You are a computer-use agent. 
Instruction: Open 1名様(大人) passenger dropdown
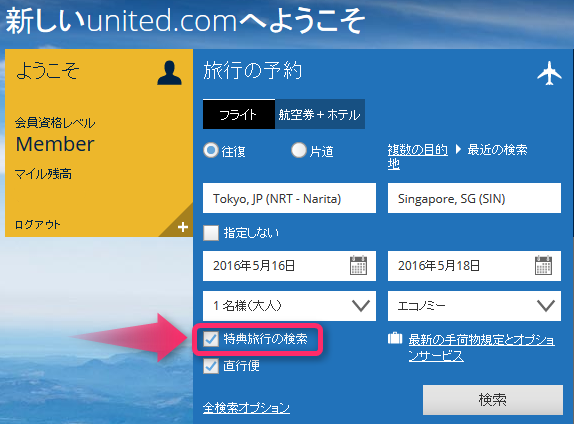click(x=289, y=306)
